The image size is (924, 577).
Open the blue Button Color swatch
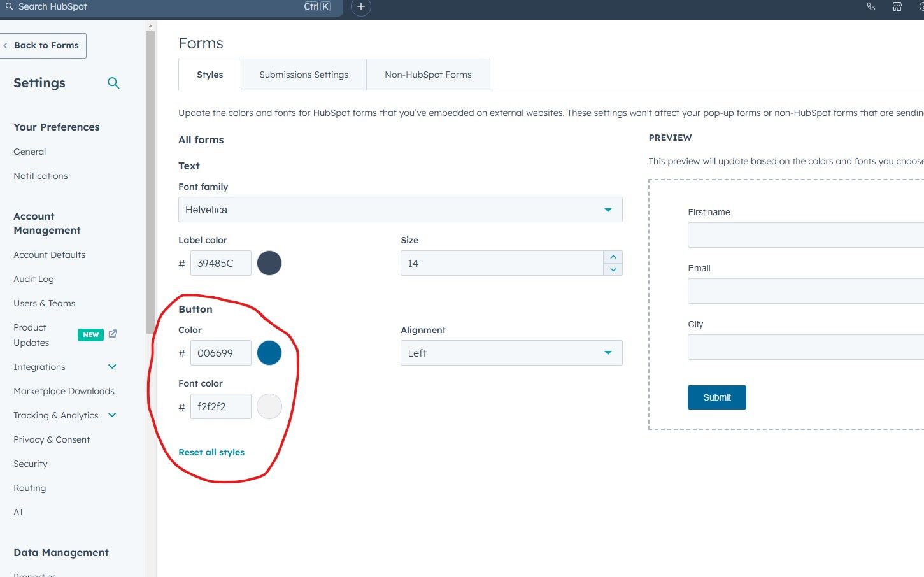pos(269,352)
